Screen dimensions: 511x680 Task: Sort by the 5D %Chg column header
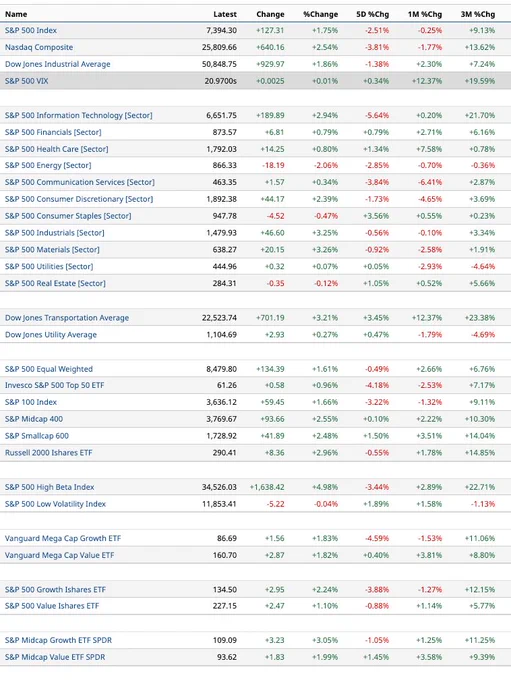click(373, 14)
